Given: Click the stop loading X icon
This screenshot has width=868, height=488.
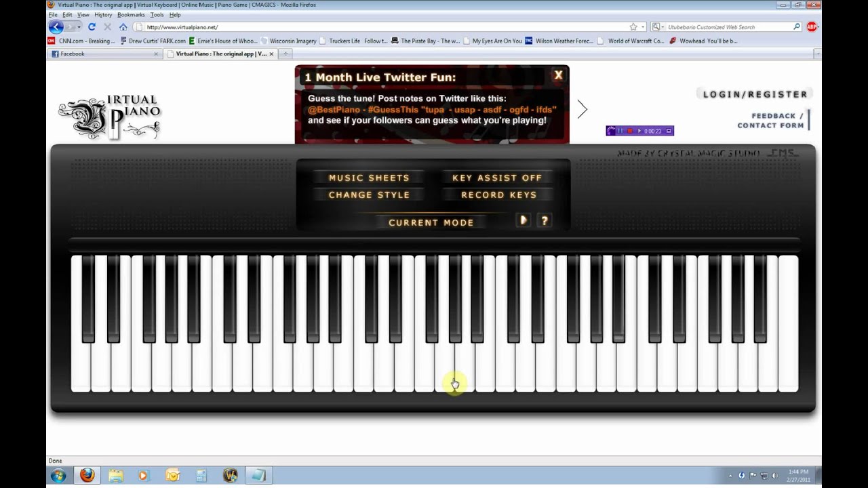Looking at the screenshot, I should coord(107,27).
